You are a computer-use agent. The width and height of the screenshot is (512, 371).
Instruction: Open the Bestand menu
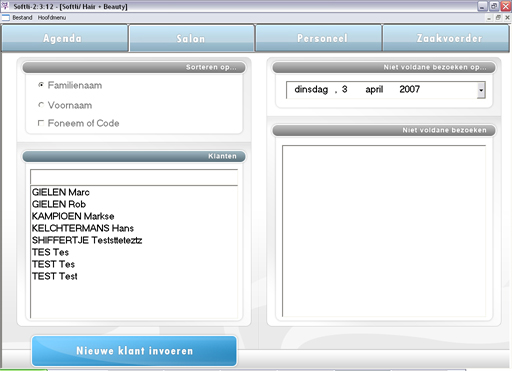point(22,18)
